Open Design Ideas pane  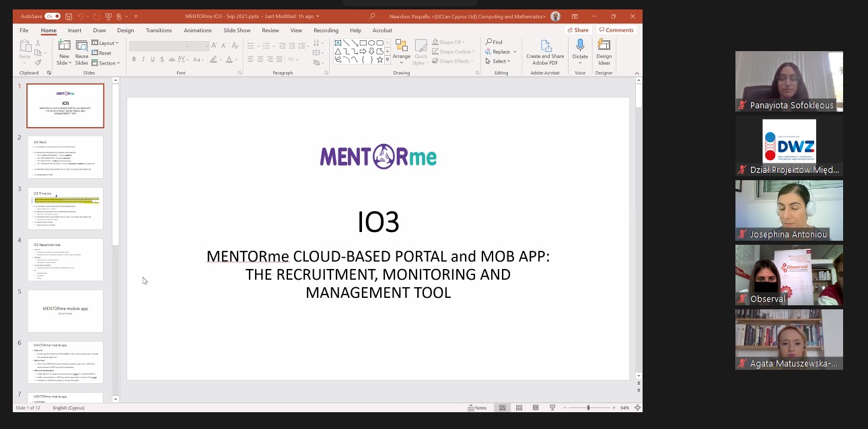click(604, 53)
